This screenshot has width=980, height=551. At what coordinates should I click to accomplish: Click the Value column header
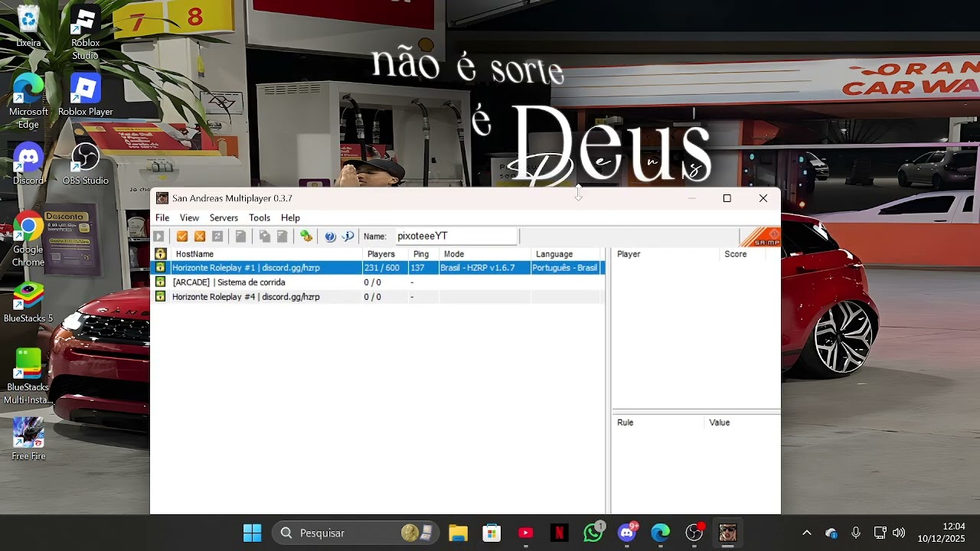click(742, 422)
